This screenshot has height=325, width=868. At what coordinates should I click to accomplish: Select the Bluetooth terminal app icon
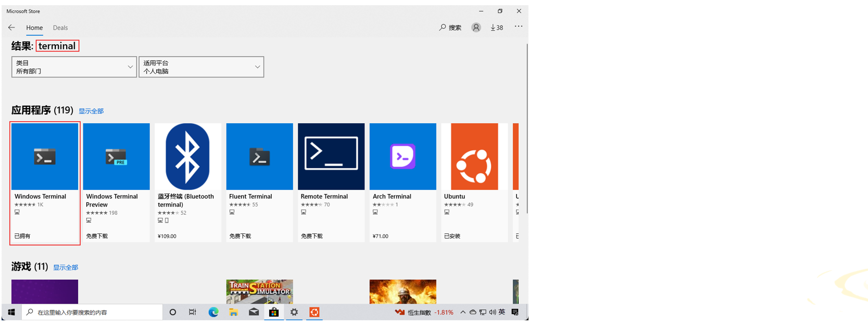point(188,157)
